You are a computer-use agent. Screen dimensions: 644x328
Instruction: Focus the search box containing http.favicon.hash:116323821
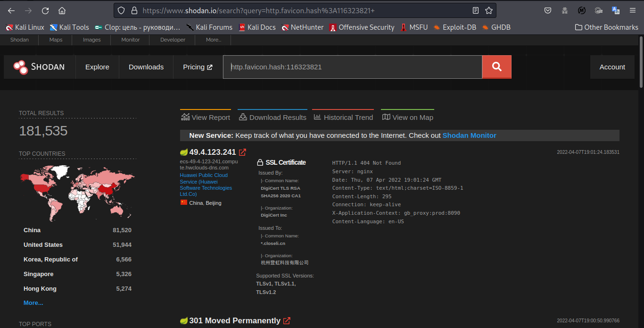pos(353,67)
